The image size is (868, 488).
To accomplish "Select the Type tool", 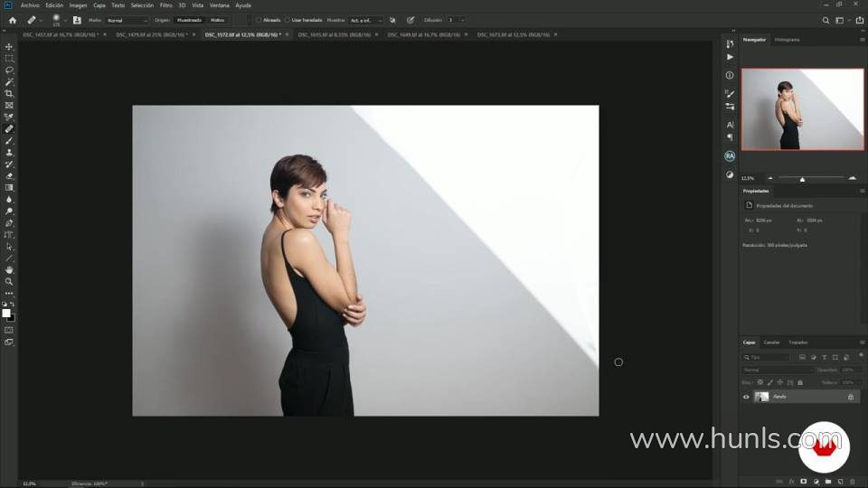I will tap(9, 235).
